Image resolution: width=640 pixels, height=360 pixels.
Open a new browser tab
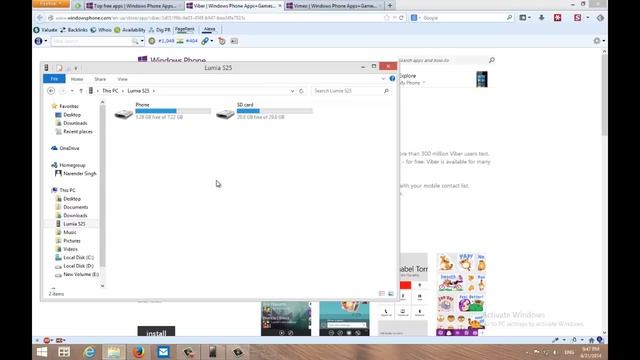tap(390, 6)
